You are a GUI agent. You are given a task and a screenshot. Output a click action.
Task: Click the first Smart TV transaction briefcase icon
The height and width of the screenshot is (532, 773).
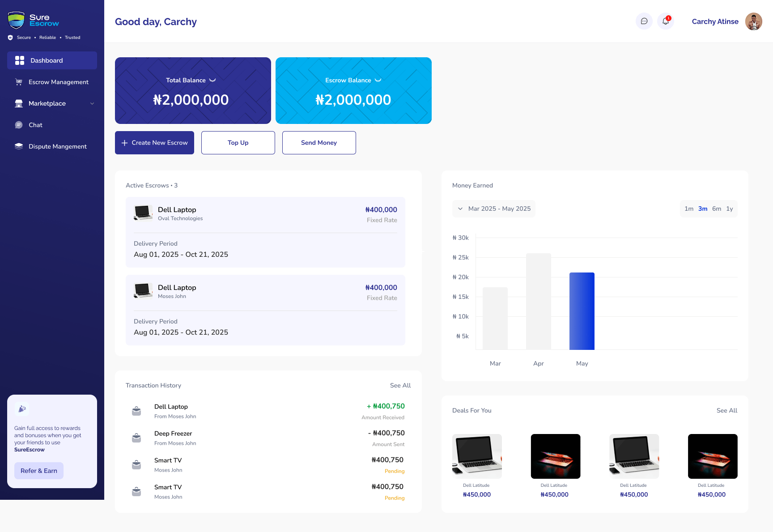pyautogui.click(x=136, y=464)
